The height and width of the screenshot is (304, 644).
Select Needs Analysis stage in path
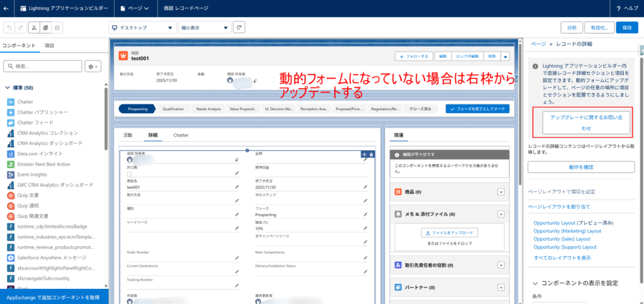209,109
